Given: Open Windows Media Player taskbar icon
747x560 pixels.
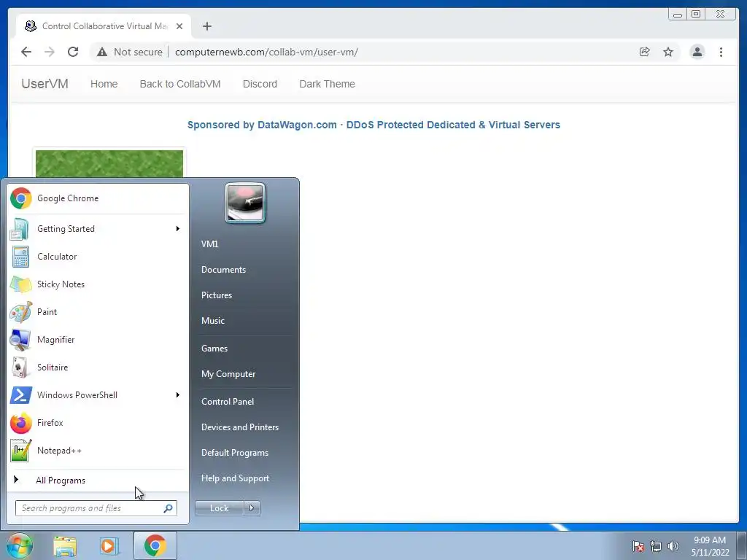Looking at the screenshot, I should coord(109,546).
